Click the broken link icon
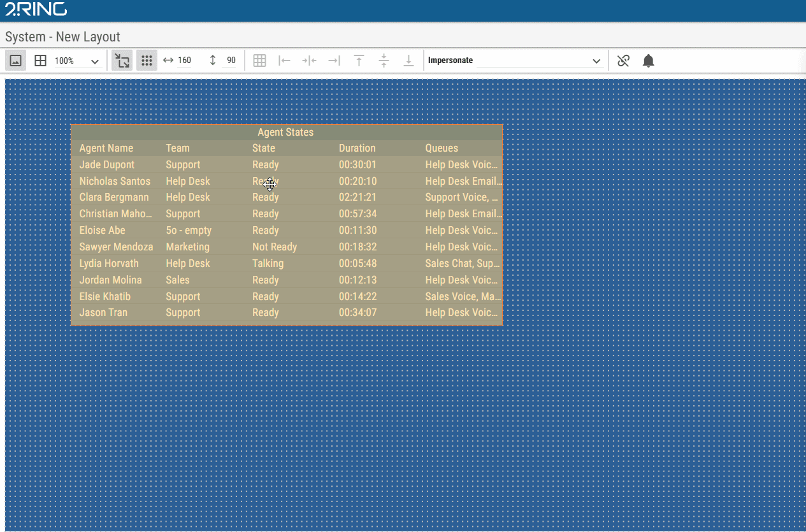 [x=623, y=61]
